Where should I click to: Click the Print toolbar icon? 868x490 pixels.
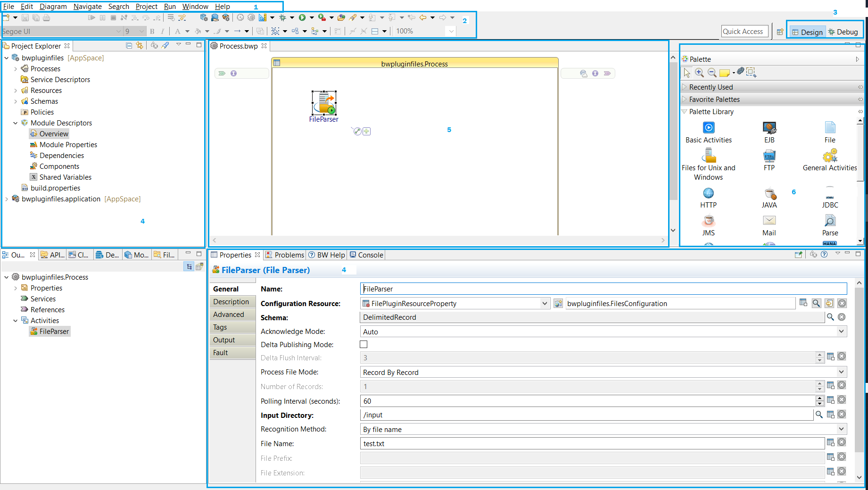(46, 17)
